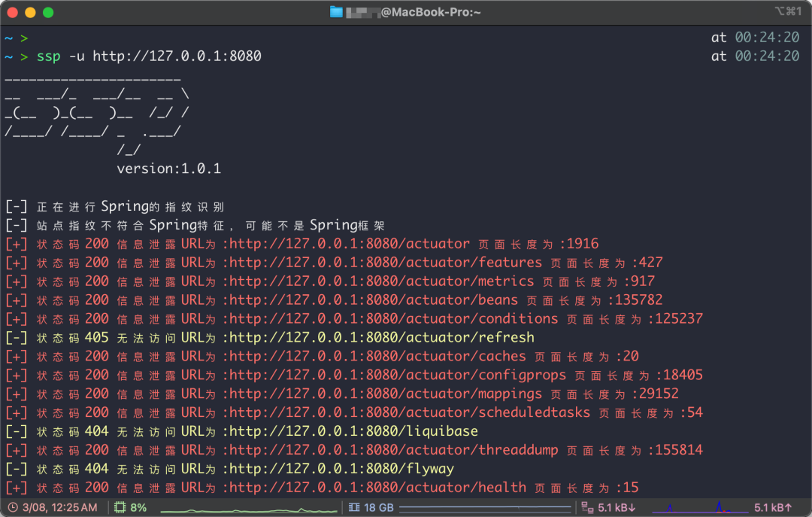Click the date and time in the status bar

pyautogui.click(x=59, y=508)
